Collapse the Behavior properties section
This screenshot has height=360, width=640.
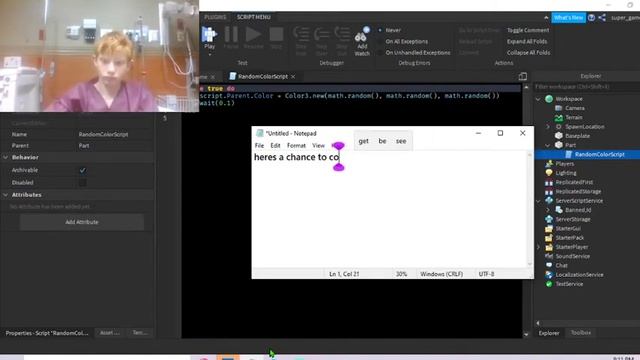[5, 158]
